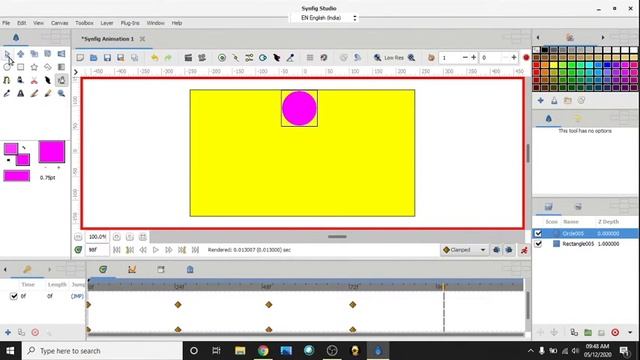
Task: Uncheck the Rectangle005 layer checkbox
Action: pyautogui.click(x=538, y=244)
